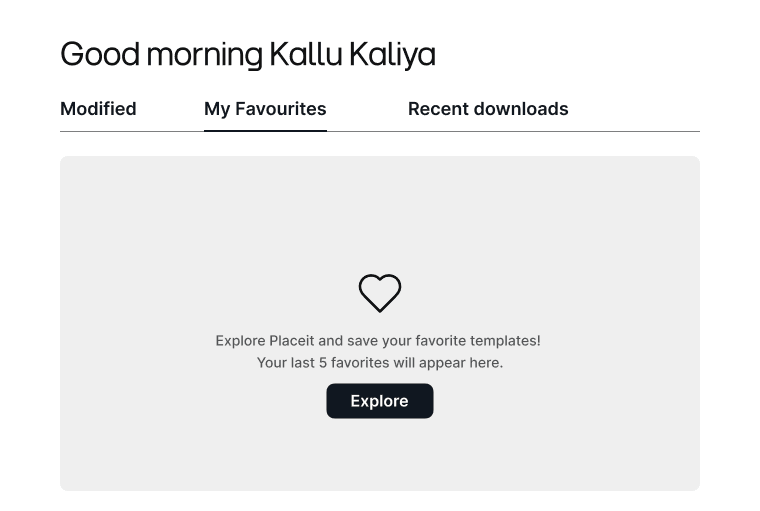Click the words Good morning in header
760x511 pixels.
[x=162, y=54]
